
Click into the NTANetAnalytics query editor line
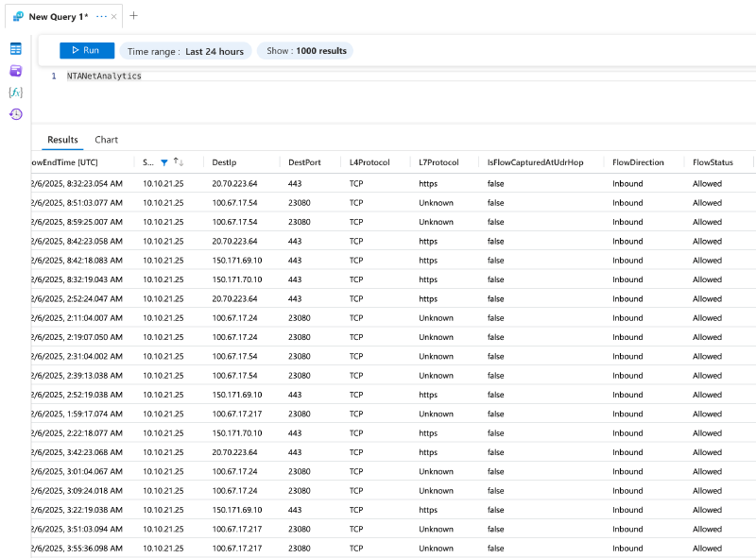(104, 76)
